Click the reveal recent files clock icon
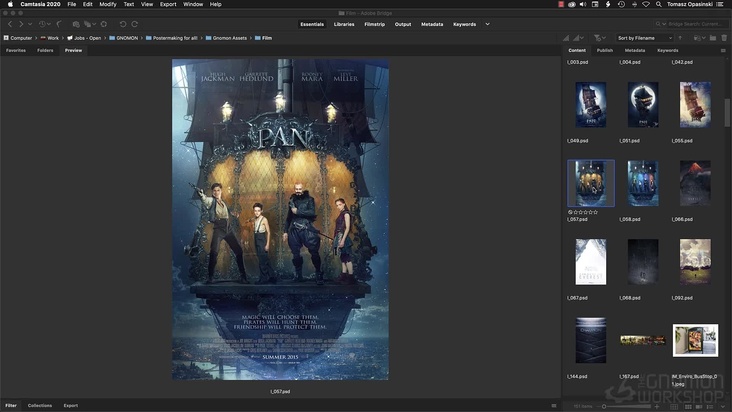The width and height of the screenshot is (732, 412). click(x=43, y=24)
